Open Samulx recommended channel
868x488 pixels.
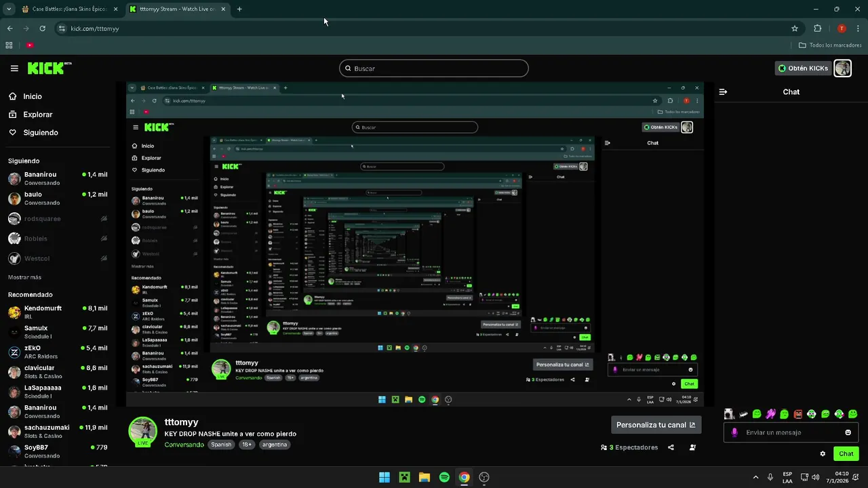click(x=57, y=332)
